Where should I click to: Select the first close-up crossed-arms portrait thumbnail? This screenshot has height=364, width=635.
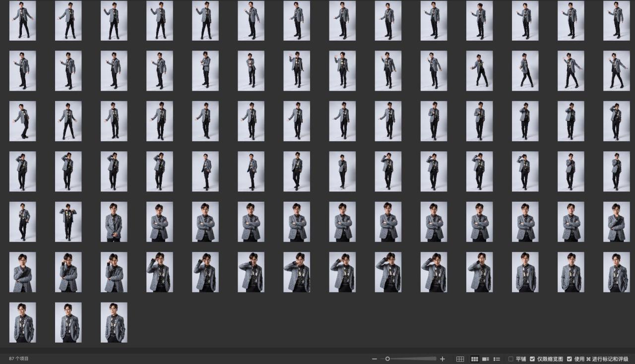tap(159, 222)
